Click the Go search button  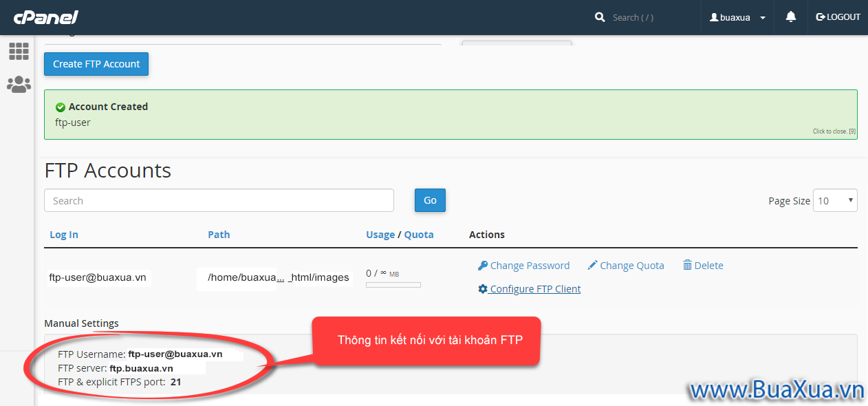tap(430, 200)
